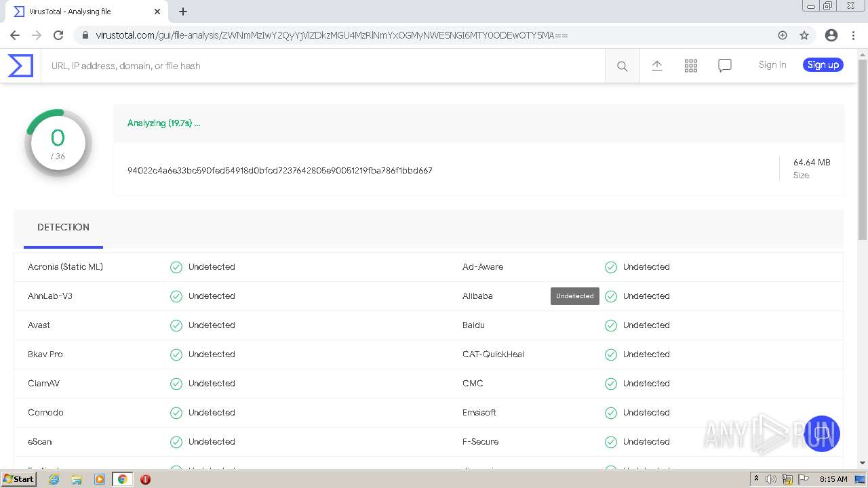Viewport: 868px width, 488px height.
Task: Bookmark this page with the star
Action: tap(804, 35)
